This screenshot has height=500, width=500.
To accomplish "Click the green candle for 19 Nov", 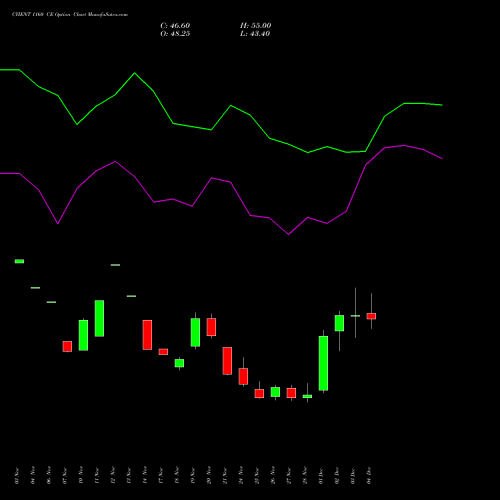I will pyautogui.click(x=195, y=332).
